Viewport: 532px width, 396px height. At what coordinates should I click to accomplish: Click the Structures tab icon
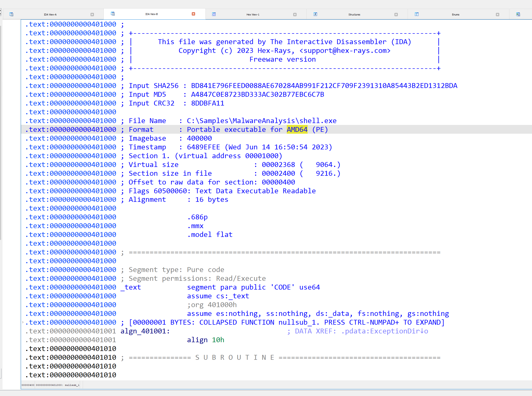pyautogui.click(x=315, y=14)
